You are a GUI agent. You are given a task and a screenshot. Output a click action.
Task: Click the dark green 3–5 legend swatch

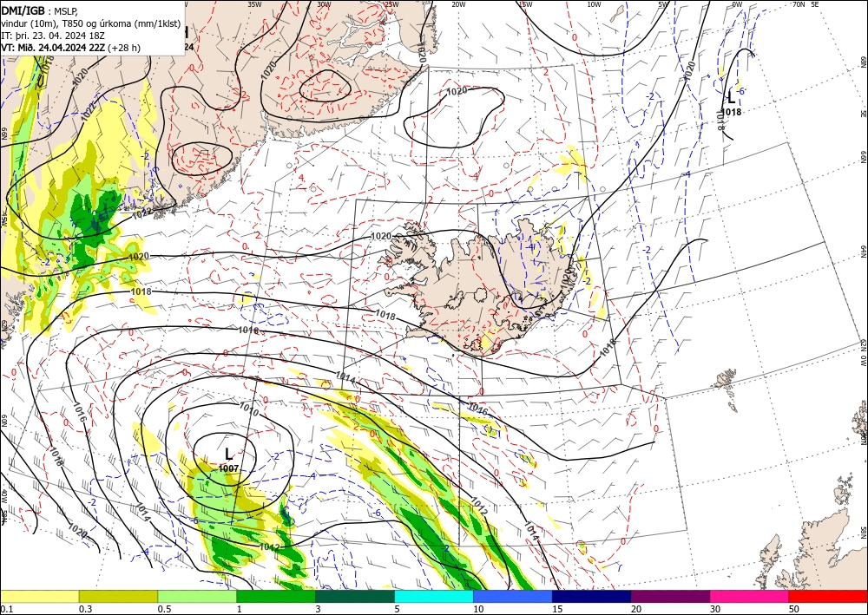point(355,596)
